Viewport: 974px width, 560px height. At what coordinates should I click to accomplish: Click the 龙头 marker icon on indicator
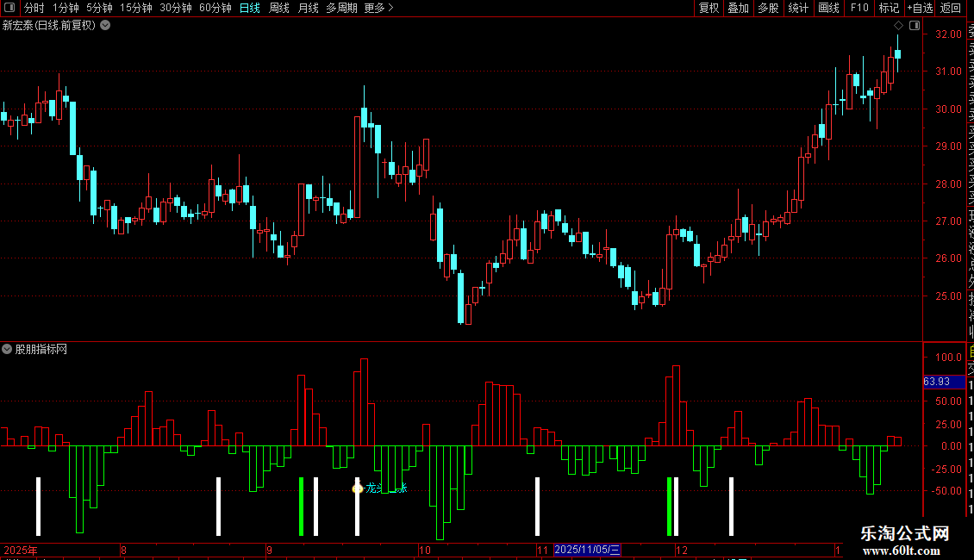(357, 488)
